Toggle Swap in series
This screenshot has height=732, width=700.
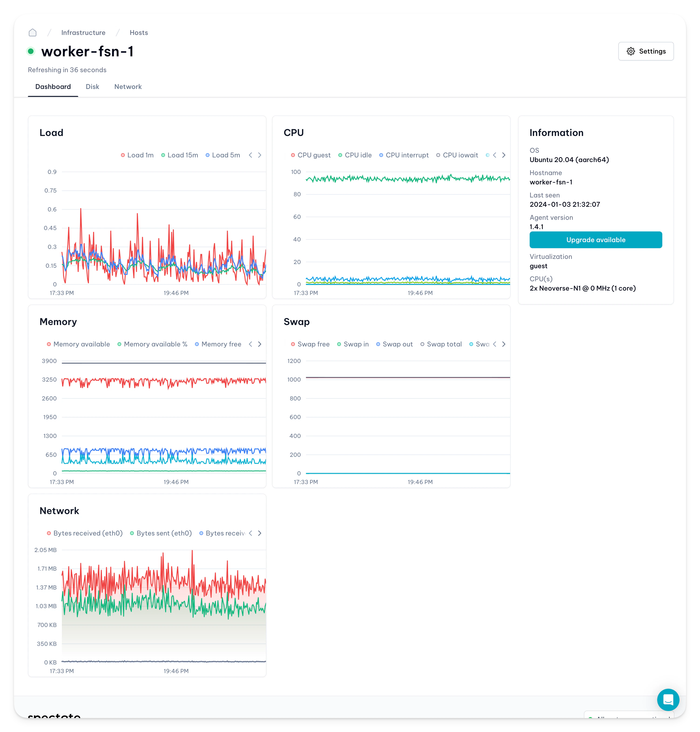(353, 344)
